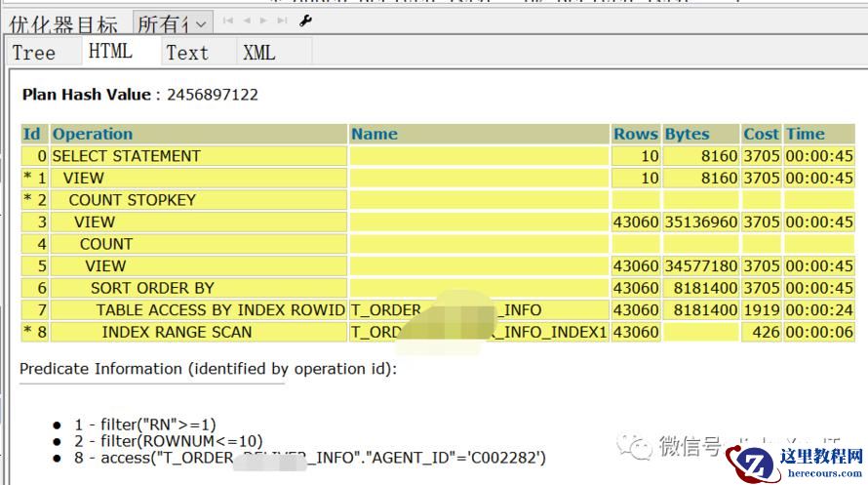Click predicate 2 filter ROWNUM<=10
Image resolution: width=868 pixels, height=485 pixels.
(x=169, y=441)
